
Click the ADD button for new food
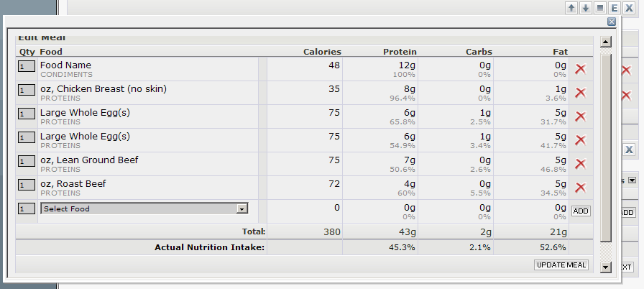click(x=581, y=211)
